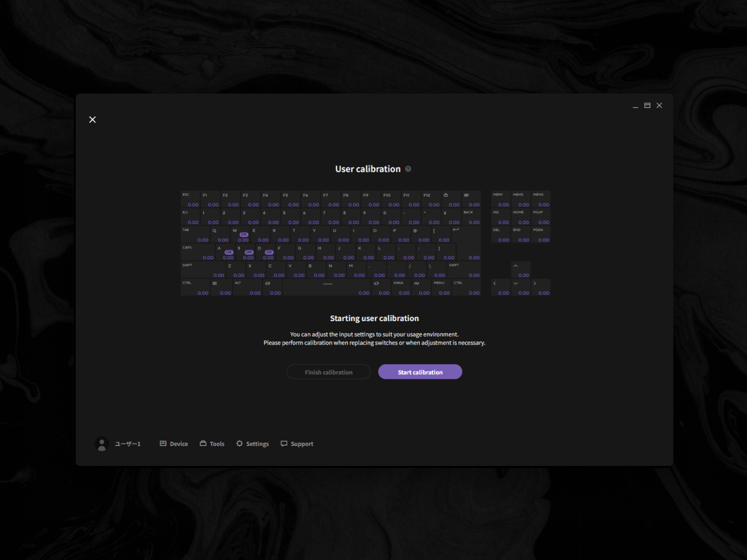Select the MEM1 key on keyboard map
The width and height of the screenshot is (747, 560).
point(501,199)
